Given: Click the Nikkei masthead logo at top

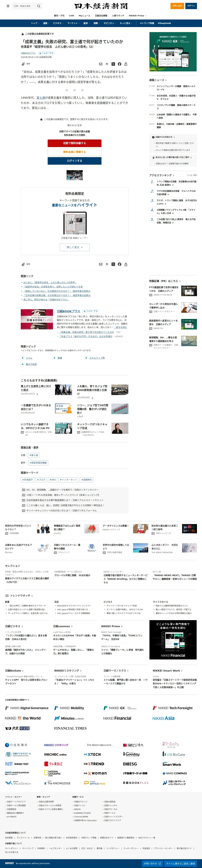Looking at the screenshot, I should coord(101,6).
